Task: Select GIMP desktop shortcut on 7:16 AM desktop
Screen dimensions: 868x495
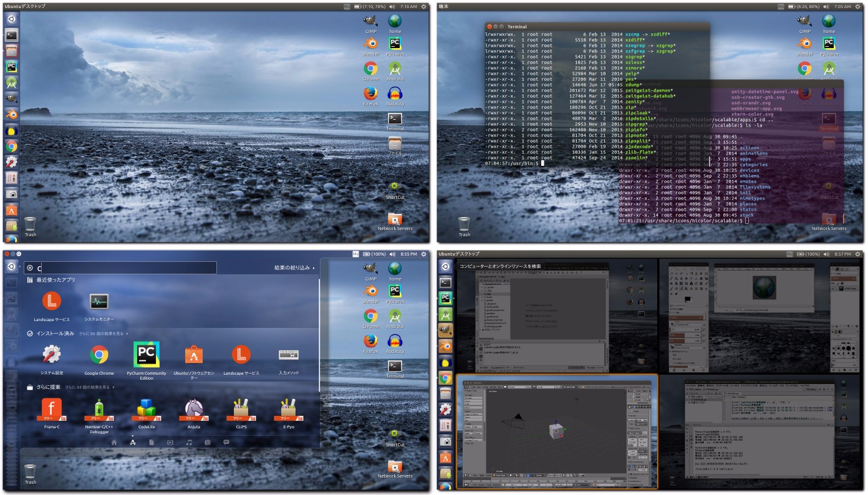Action: point(370,24)
